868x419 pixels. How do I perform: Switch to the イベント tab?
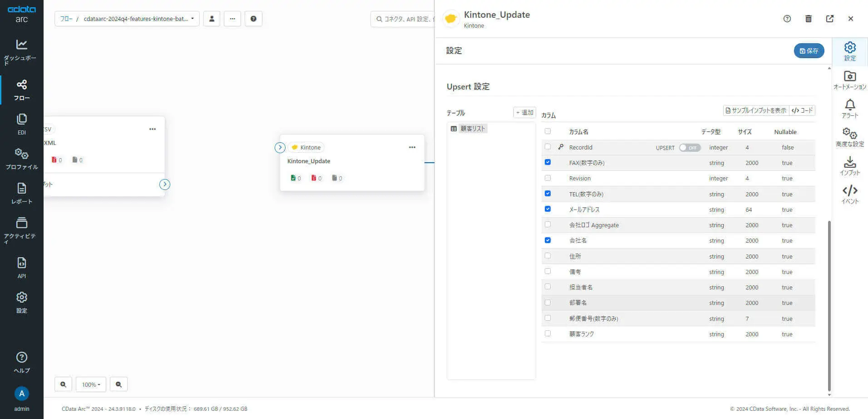click(x=850, y=195)
